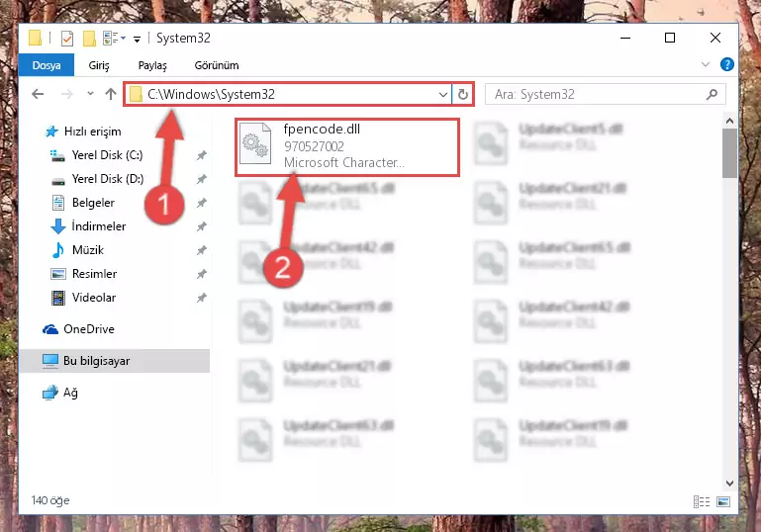Go up one folder level
The height and width of the screenshot is (532, 761).
(111, 94)
